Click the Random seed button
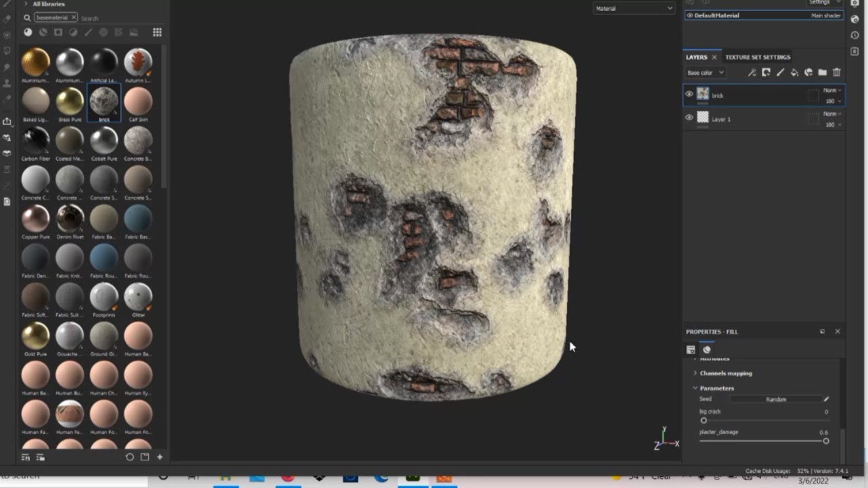 click(776, 399)
